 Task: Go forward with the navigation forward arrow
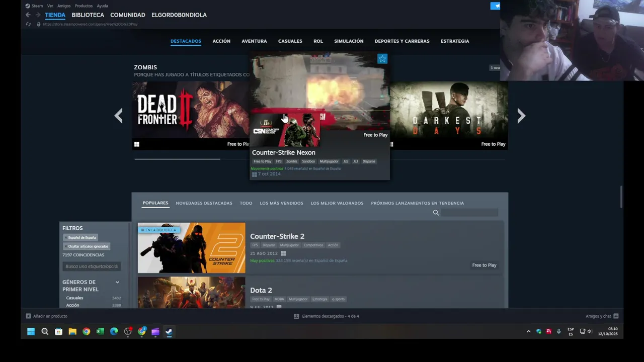click(x=38, y=15)
